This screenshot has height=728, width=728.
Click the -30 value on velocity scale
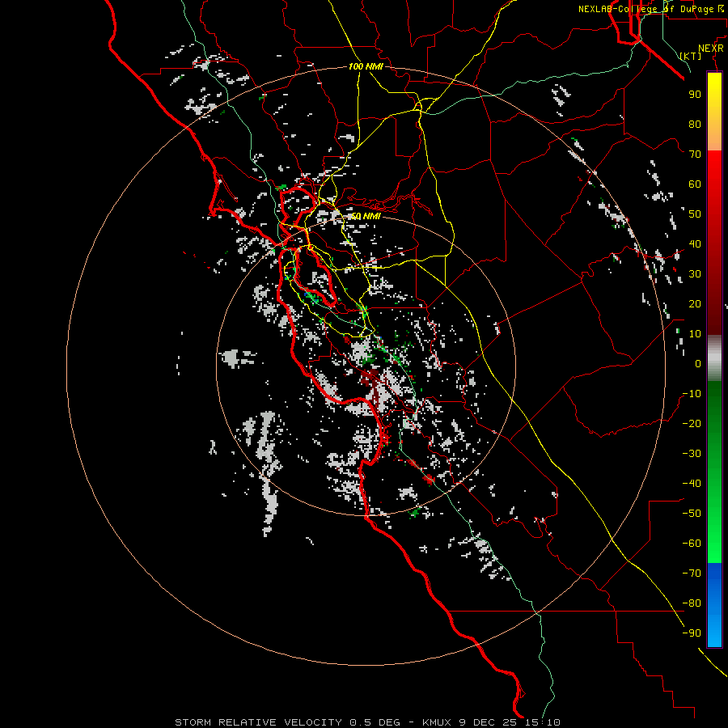[692, 454]
